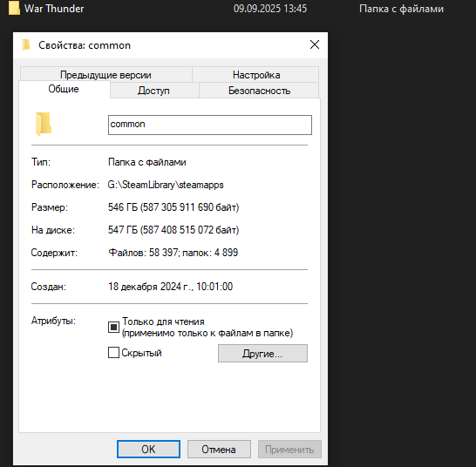The width and height of the screenshot is (476, 467).
Task: Select the Общие tab
Action: (x=64, y=89)
